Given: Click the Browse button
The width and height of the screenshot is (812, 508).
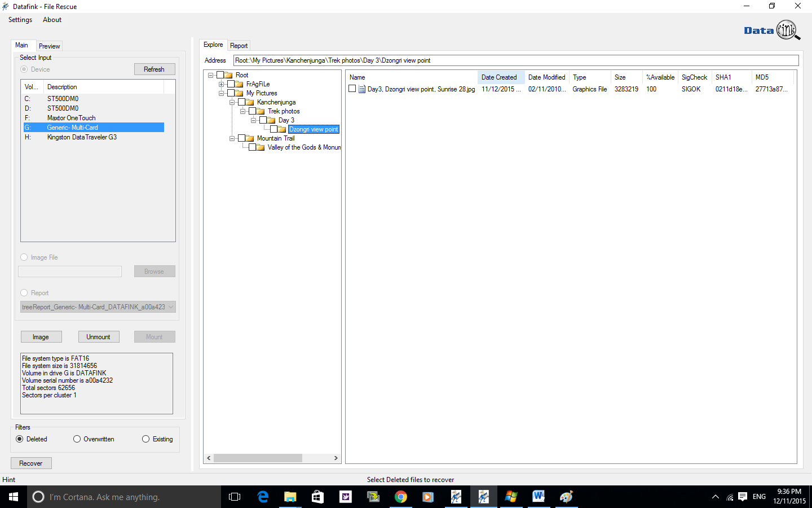Looking at the screenshot, I should [x=154, y=271].
